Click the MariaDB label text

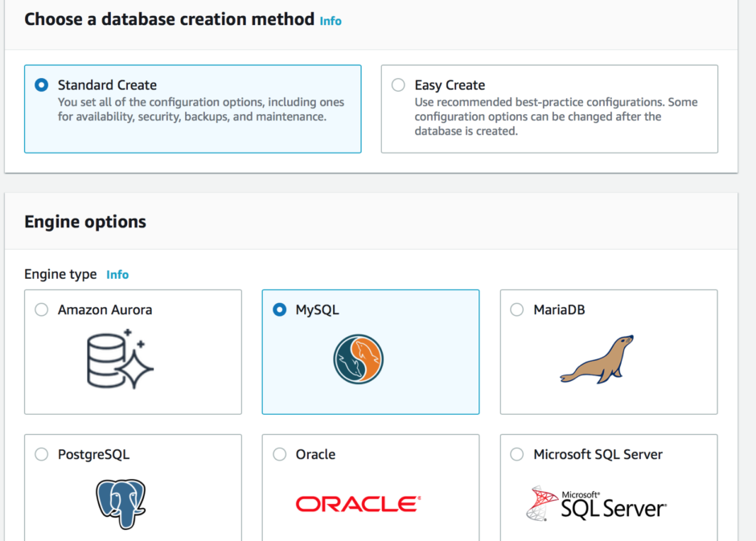coord(559,309)
